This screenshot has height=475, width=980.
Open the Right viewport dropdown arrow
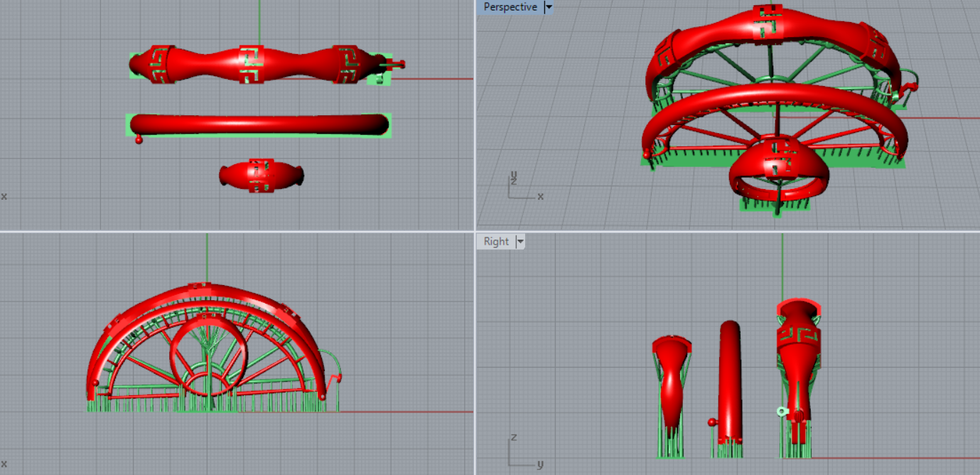[x=520, y=242]
